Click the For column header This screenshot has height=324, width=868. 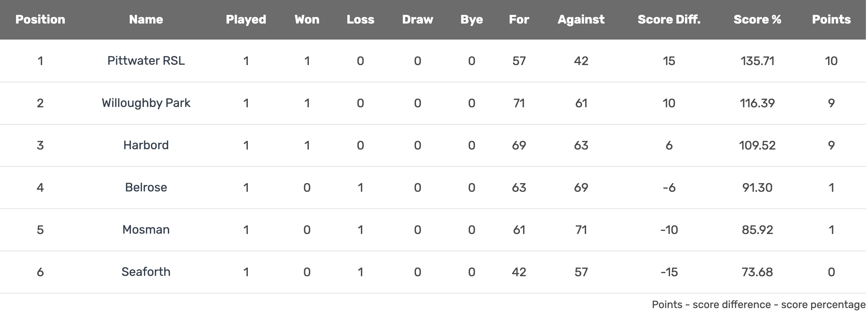pyautogui.click(x=519, y=19)
